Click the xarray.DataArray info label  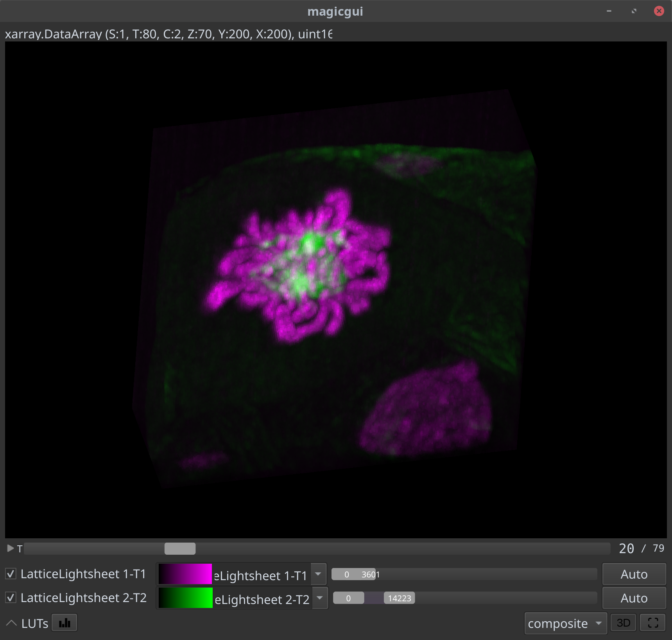point(168,34)
